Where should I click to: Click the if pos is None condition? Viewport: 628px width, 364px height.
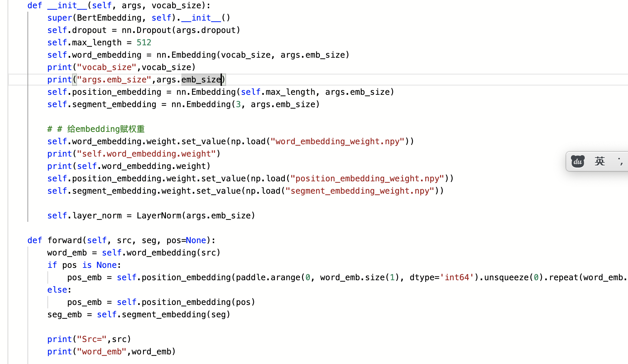click(x=82, y=265)
